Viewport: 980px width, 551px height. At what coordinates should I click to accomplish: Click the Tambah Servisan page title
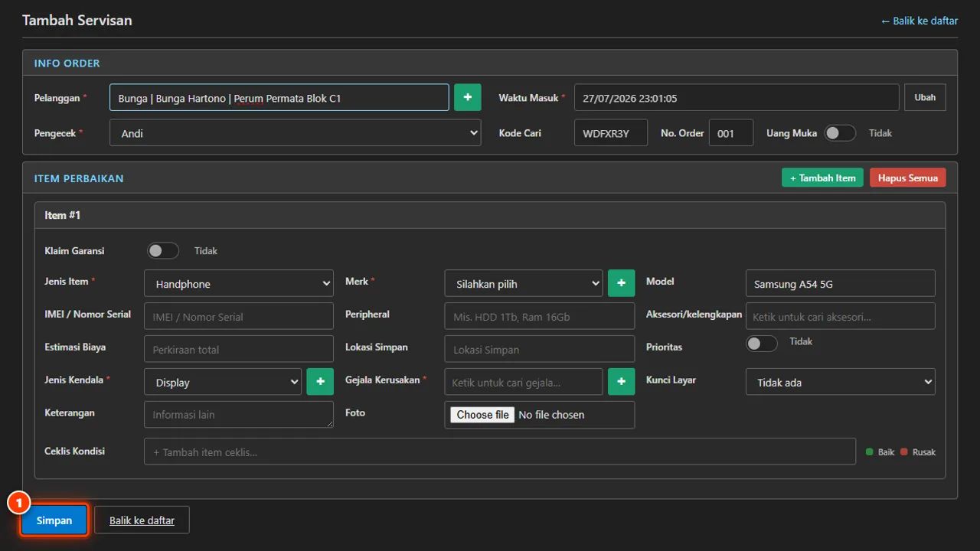77,21
